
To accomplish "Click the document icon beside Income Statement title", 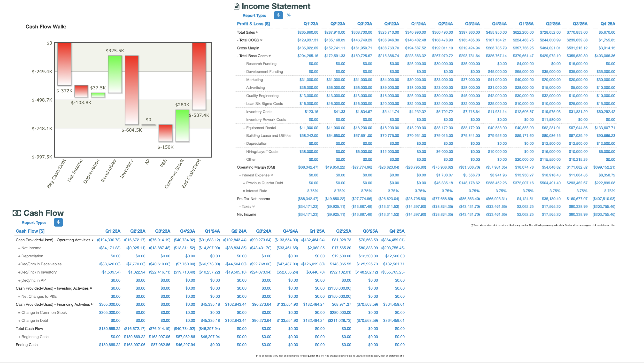I will [x=236, y=6].
